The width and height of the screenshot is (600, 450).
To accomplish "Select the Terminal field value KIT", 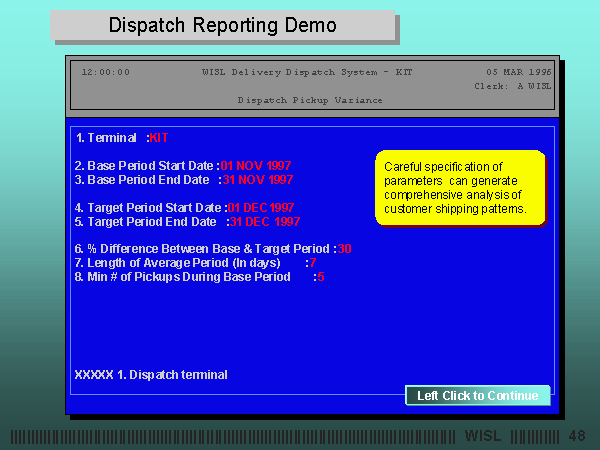I will 158,138.
